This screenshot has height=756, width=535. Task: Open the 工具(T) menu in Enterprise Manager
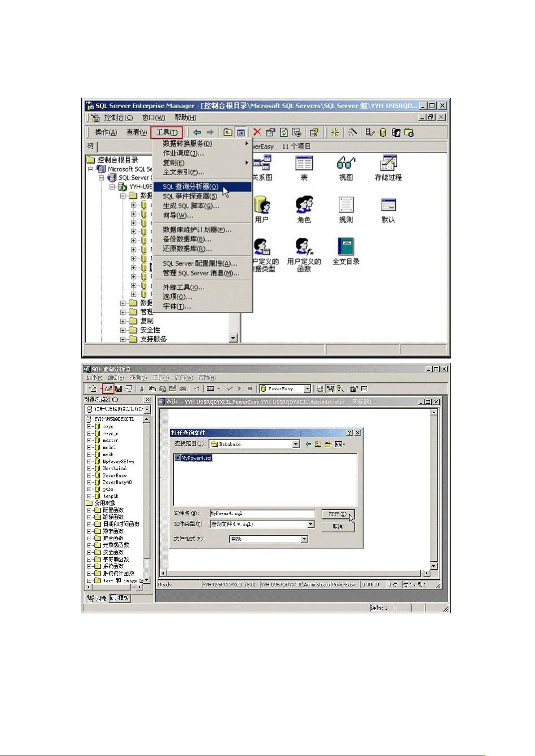167,132
